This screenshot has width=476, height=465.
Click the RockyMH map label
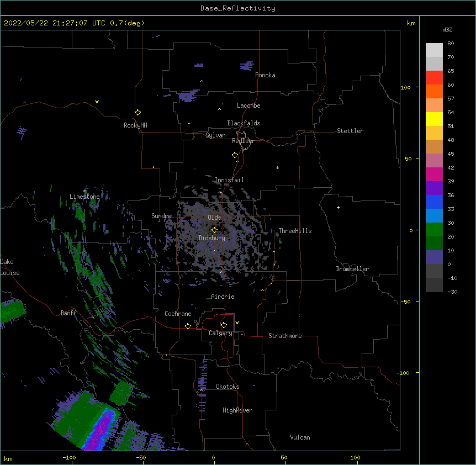135,125
